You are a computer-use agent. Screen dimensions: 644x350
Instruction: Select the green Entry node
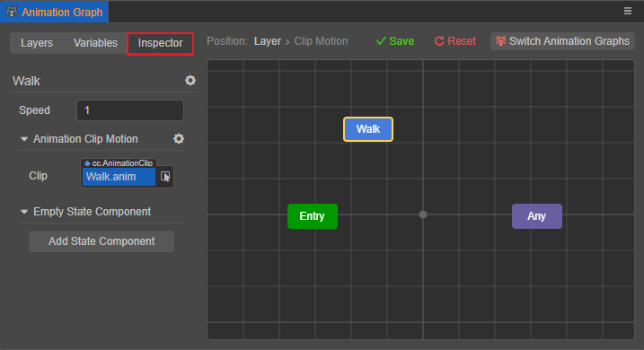pyautogui.click(x=313, y=216)
